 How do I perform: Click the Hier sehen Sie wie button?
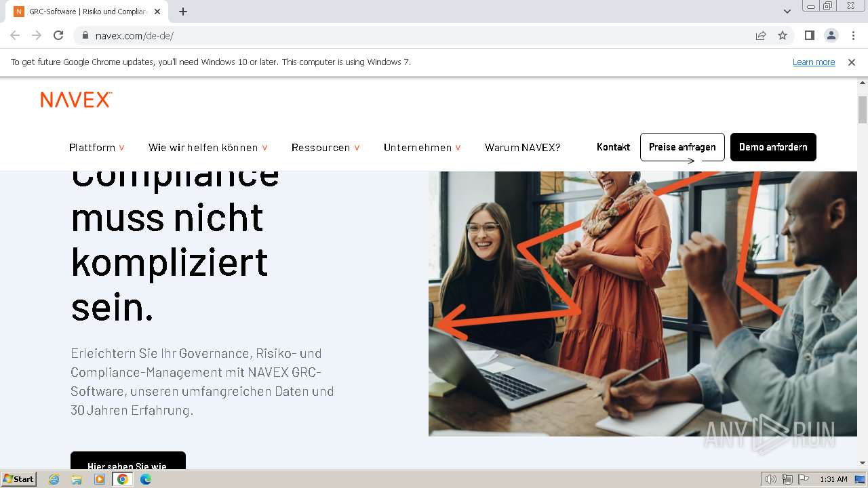[x=127, y=461]
